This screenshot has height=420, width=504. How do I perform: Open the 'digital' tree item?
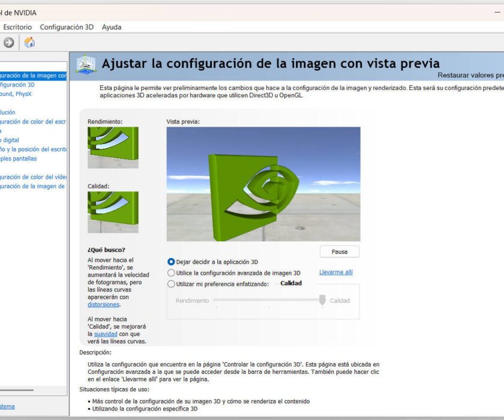click(10, 140)
